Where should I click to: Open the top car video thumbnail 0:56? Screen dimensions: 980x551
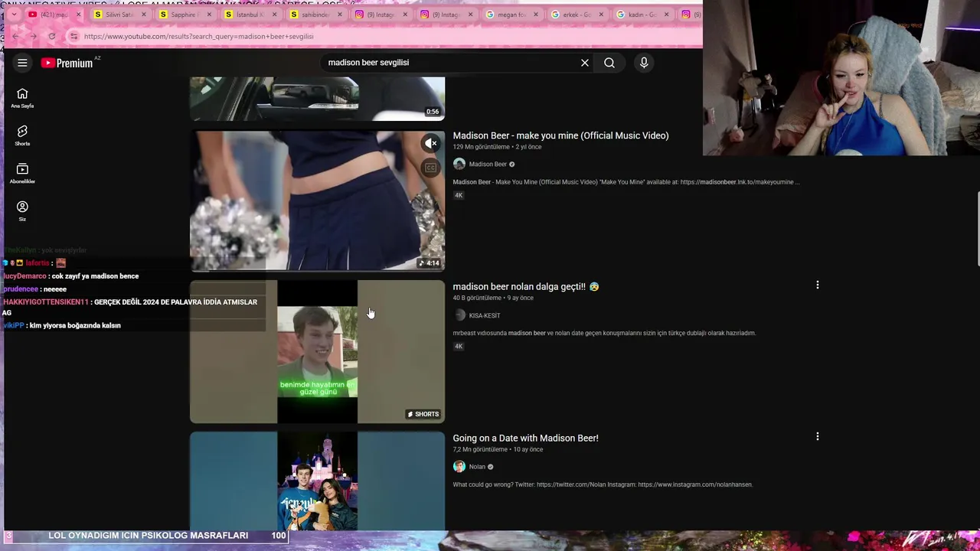[x=317, y=98]
